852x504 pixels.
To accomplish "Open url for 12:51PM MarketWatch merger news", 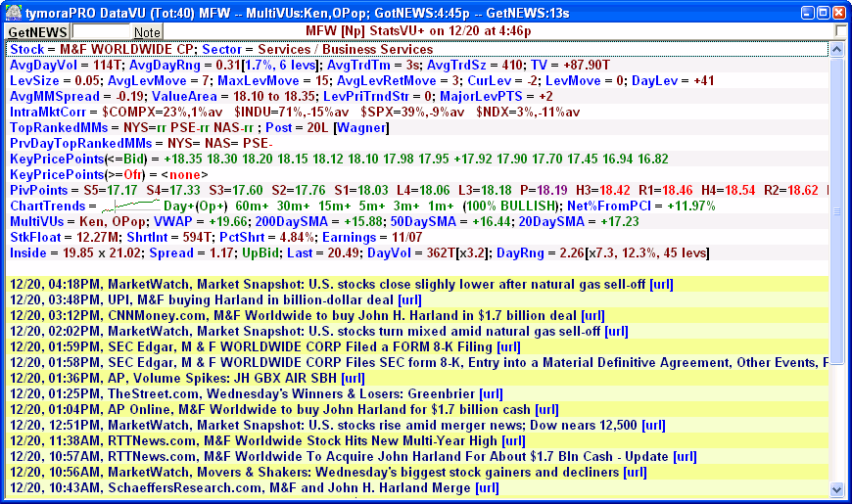I will 653,426.
